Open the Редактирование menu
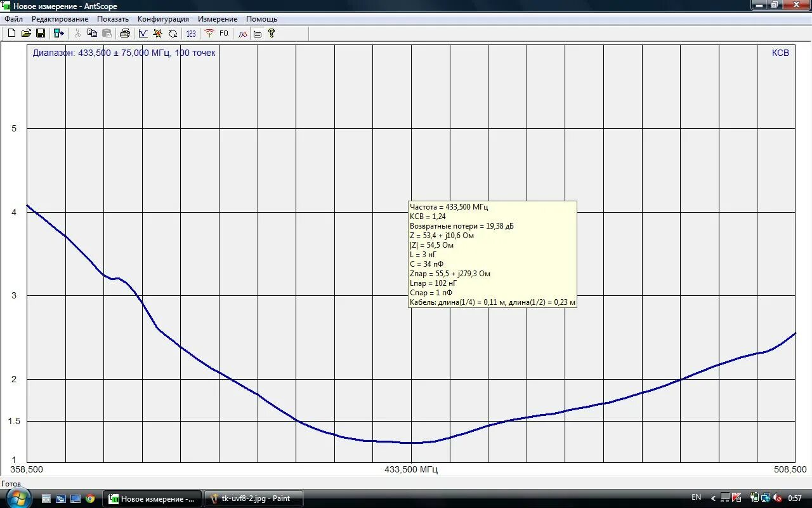 point(60,19)
